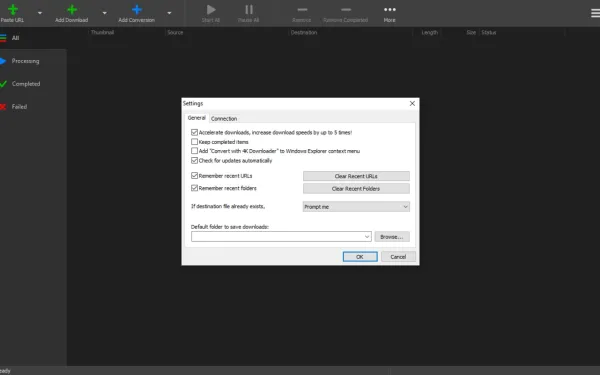The height and width of the screenshot is (375, 600).
Task: Click the Remove Completed toolbar icon
Action: [346, 10]
